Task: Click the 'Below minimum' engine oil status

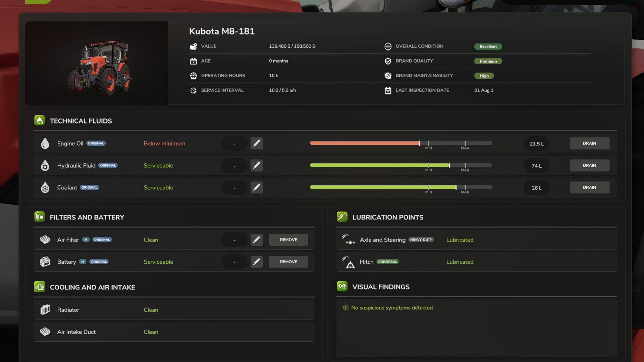Action: 164,143
